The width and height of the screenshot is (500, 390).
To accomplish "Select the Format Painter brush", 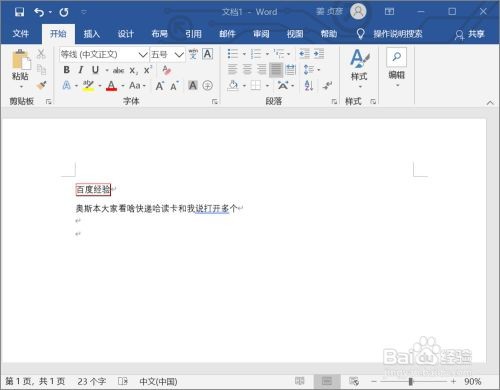I will [x=41, y=85].
